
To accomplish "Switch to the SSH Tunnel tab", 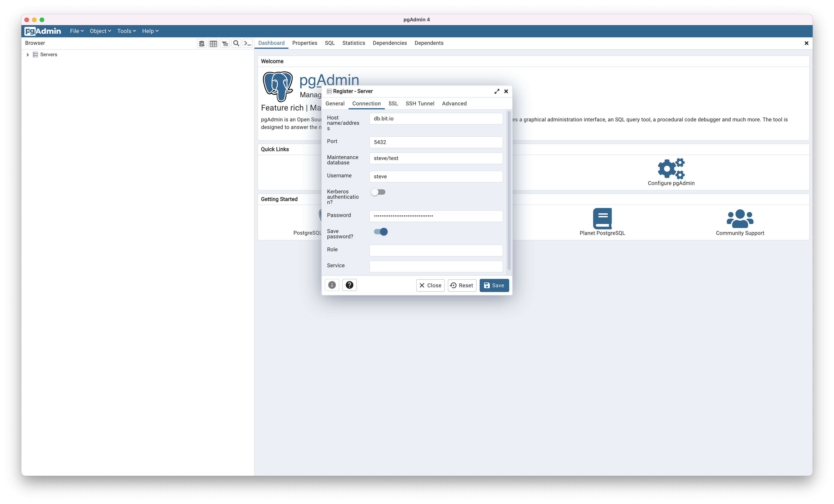I will tap(420, 104).
